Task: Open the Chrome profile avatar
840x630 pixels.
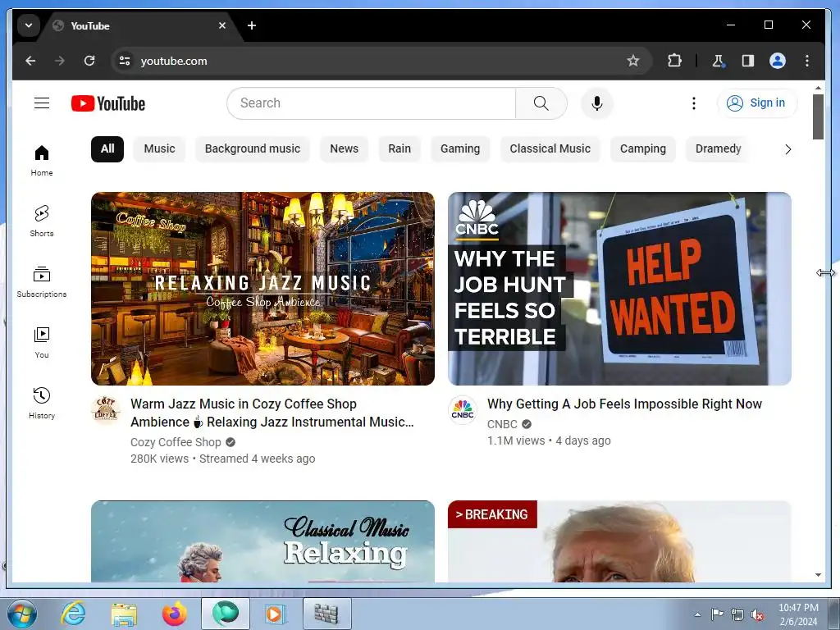Action: tap(778, 61)
